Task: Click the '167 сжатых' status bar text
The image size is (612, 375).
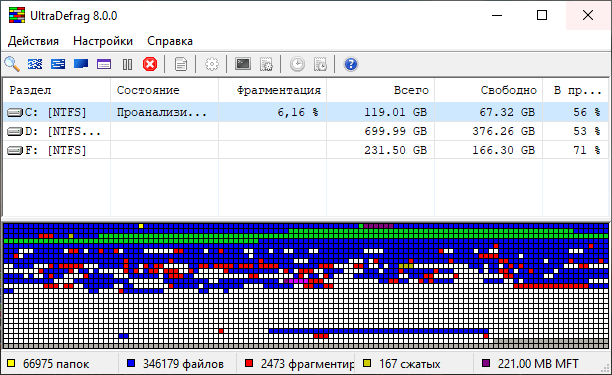Action: [x=409, y=364]
